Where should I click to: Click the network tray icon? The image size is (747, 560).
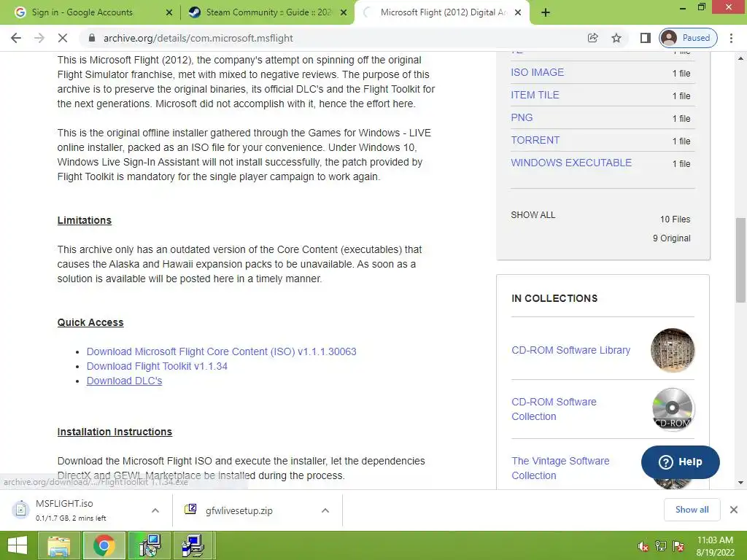pyautogui.click(x=661, y=546)
